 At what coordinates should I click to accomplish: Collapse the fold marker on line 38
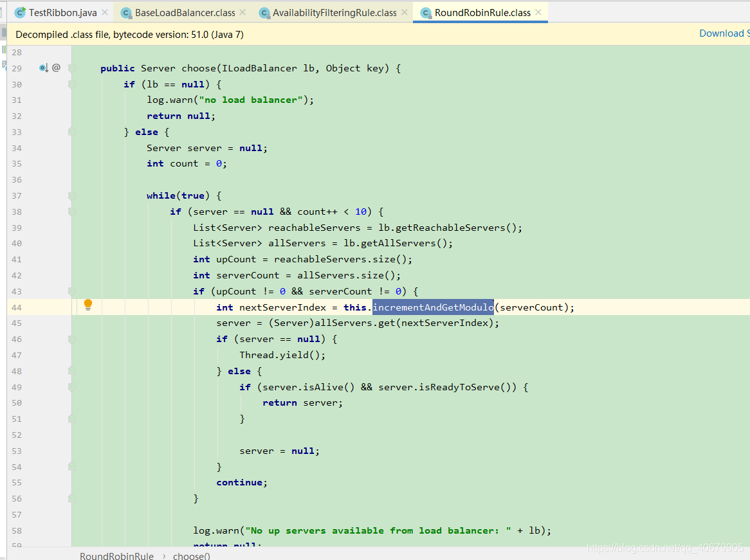[72, 212]
